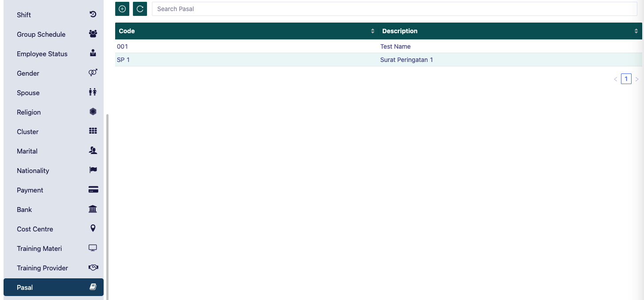Click the Group Schedule people icon
The image size is (644, 300).
(x=93, y=34)
